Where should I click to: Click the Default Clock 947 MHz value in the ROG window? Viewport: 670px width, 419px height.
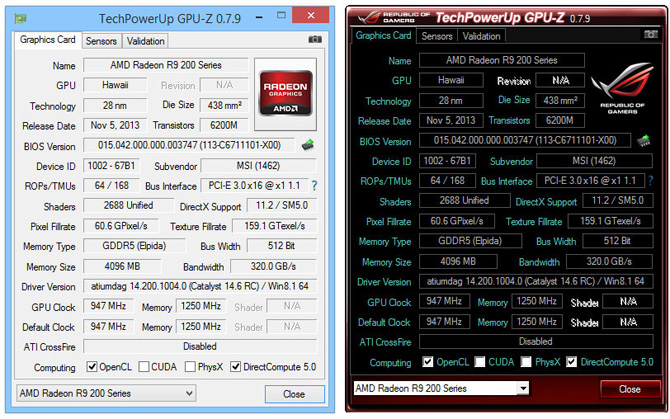444,321
